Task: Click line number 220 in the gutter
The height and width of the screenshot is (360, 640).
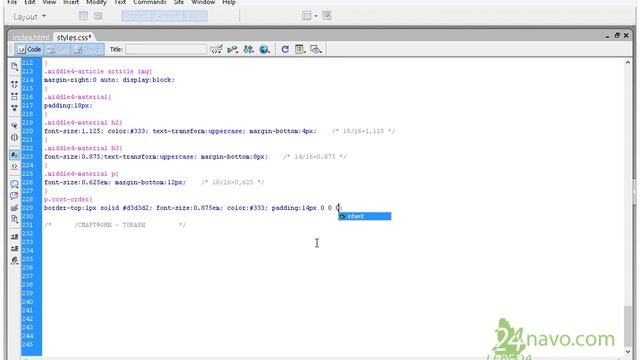Action: pos(27,131)
